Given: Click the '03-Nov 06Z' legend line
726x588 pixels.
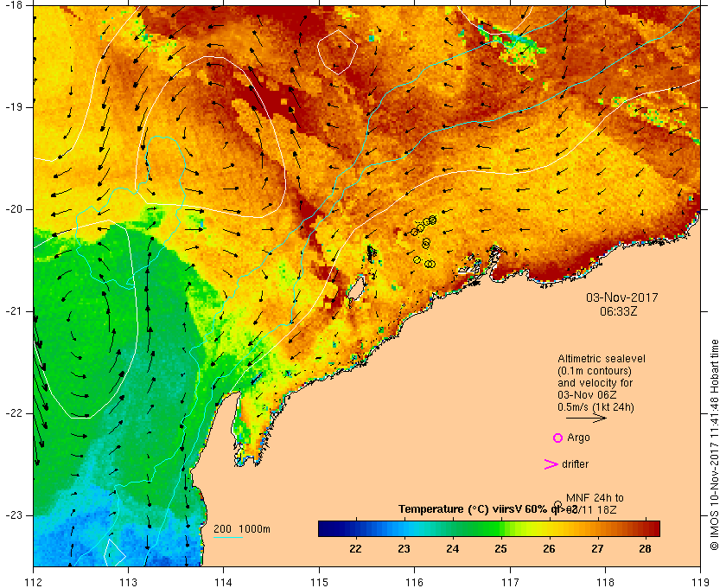Looking at the screenshot, I should pyautogui.click(x=587, y=395).
